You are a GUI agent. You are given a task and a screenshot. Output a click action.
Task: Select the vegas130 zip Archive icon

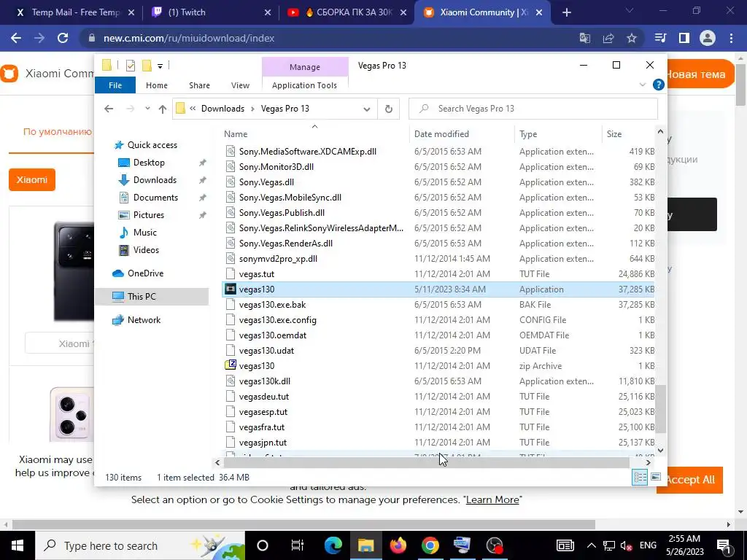(x=231, y=365)
